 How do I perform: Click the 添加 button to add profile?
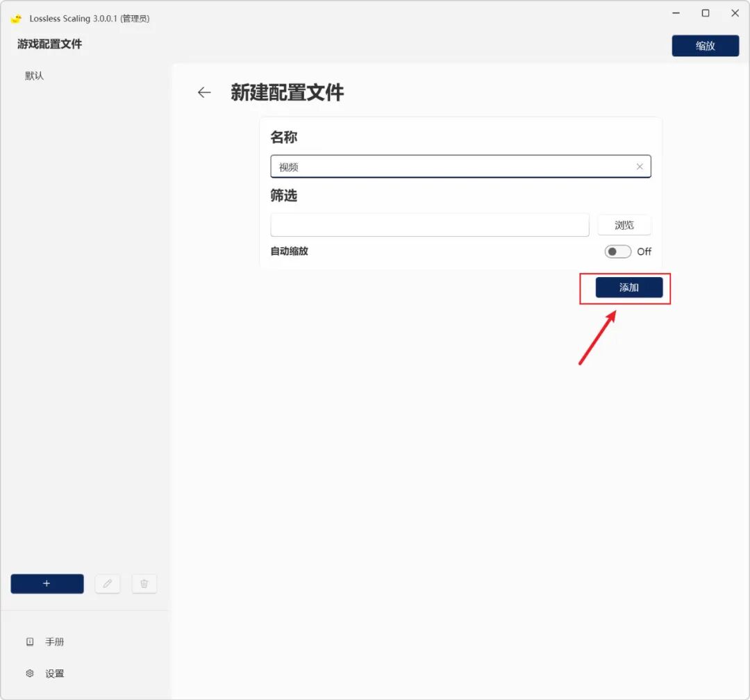coord(628,287)
